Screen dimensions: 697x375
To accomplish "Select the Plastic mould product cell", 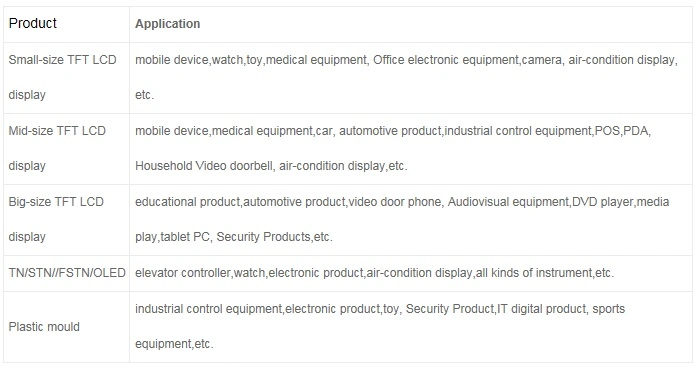I will point(66,327).
